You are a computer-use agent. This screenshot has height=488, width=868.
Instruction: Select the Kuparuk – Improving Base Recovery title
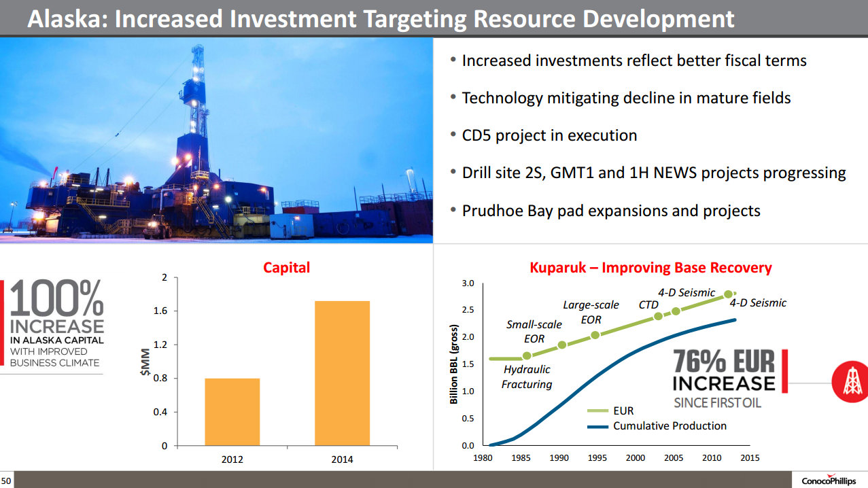coord(650,268)
